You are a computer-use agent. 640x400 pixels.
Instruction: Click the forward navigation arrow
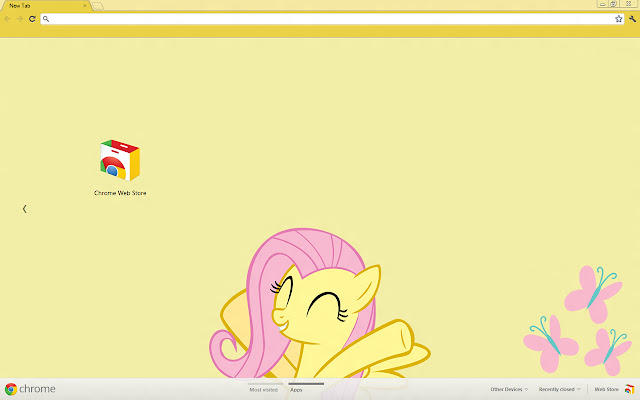coord(20,19)
